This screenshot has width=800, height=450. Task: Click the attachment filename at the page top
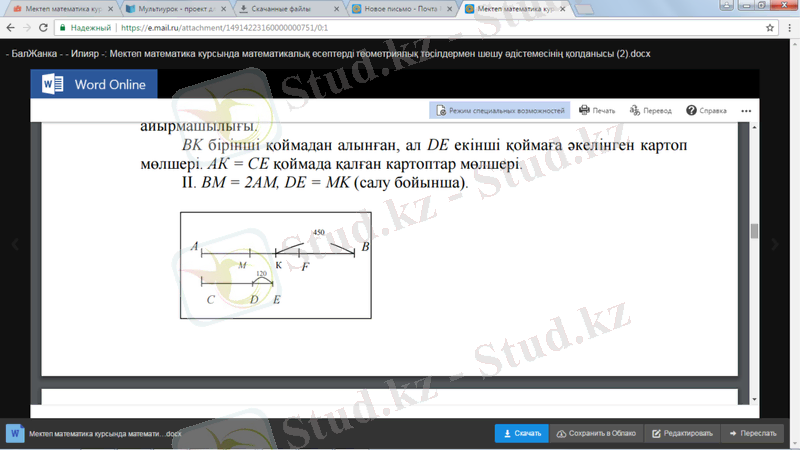328,54
